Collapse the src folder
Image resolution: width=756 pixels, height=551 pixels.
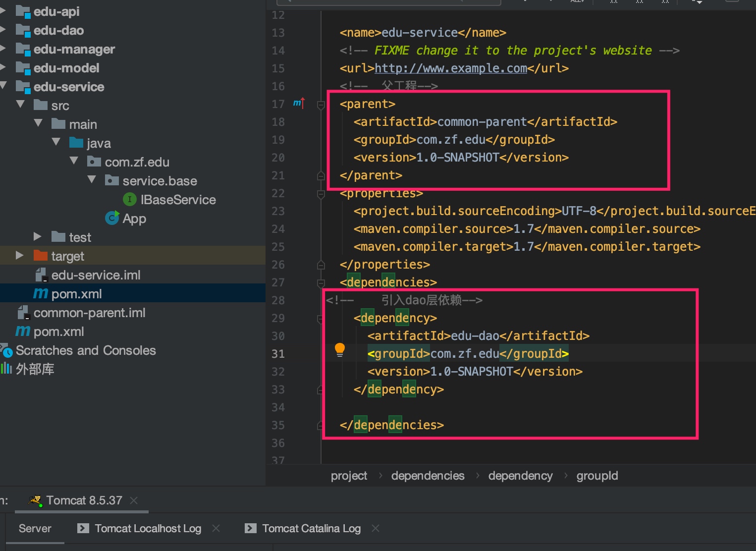pyautogui.click(x=20, y=105)
